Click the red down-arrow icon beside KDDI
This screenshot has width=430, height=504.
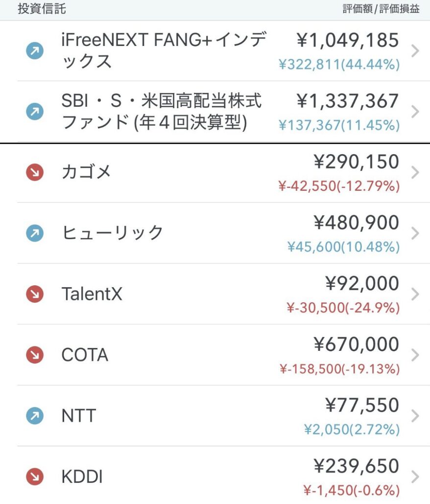pyautogui.click(x=34, y=477)
